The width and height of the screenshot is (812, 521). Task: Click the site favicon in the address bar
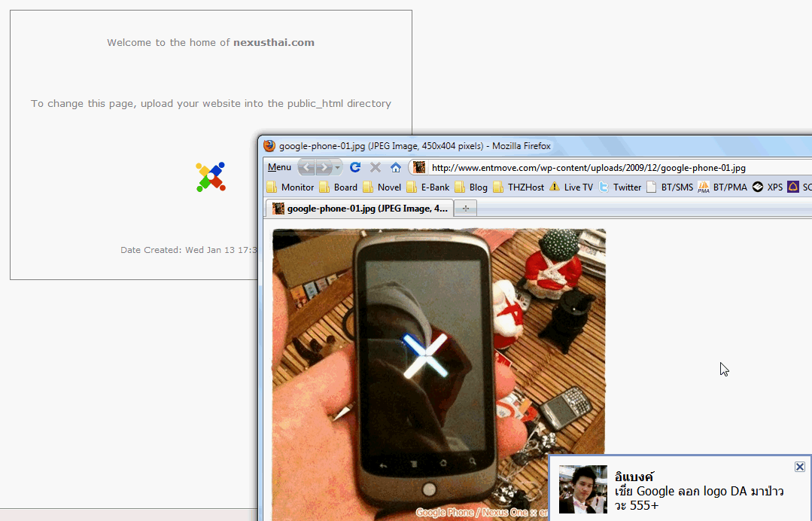coord(419,167)
